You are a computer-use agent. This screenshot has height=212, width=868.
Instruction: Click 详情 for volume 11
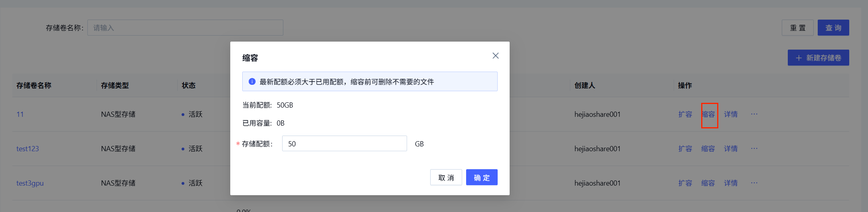click(731, 114)
